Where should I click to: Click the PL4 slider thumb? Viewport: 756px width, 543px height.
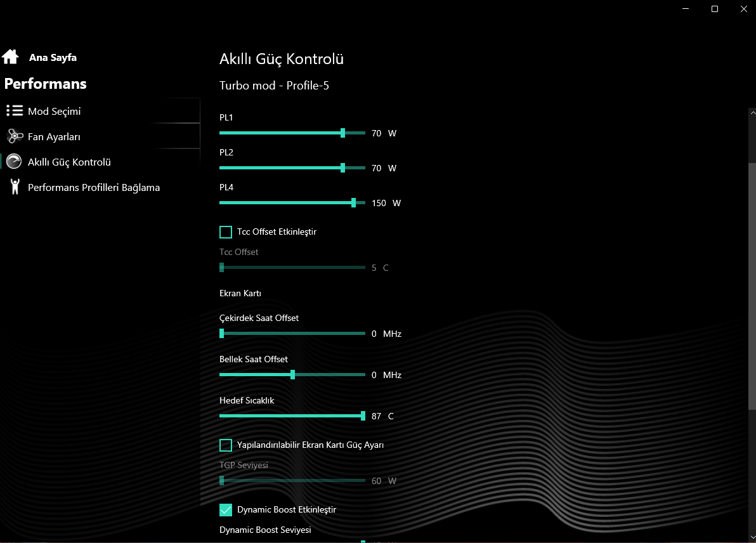tap(353, 203)
